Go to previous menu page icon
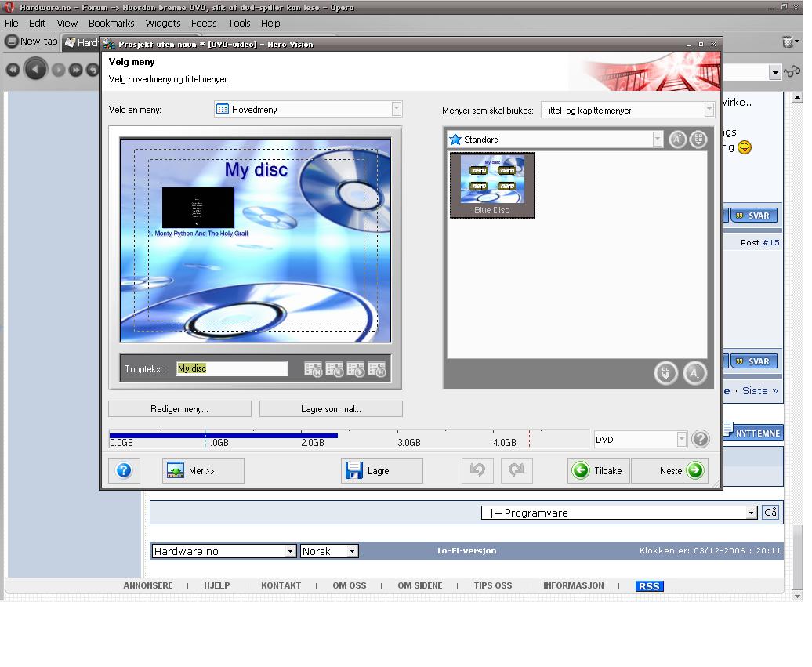This screenshot has width=812, height=667. pos(334,369)
